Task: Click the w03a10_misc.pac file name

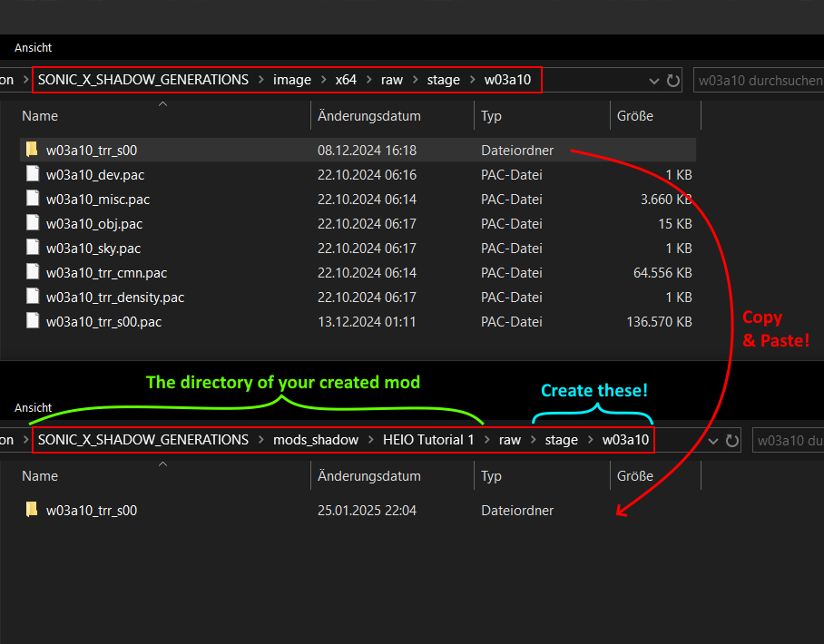Action: coord(98,200)
